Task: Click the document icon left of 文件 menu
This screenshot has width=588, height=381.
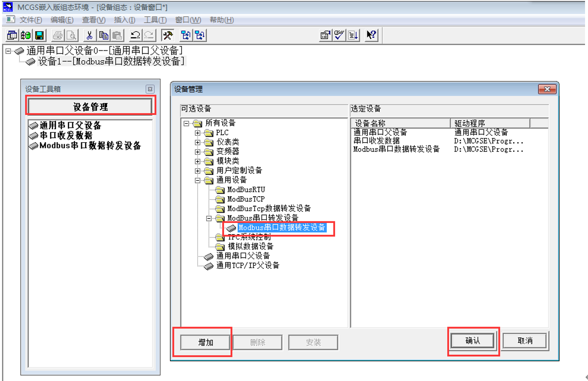Action: (x=10, y=19)
